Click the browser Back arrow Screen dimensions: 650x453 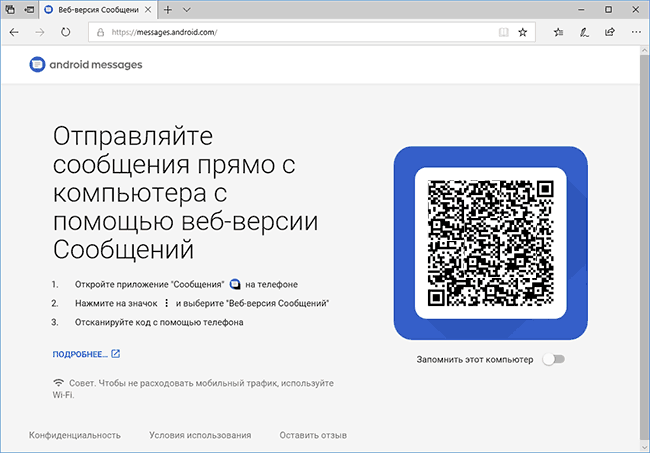pos(14,32)
